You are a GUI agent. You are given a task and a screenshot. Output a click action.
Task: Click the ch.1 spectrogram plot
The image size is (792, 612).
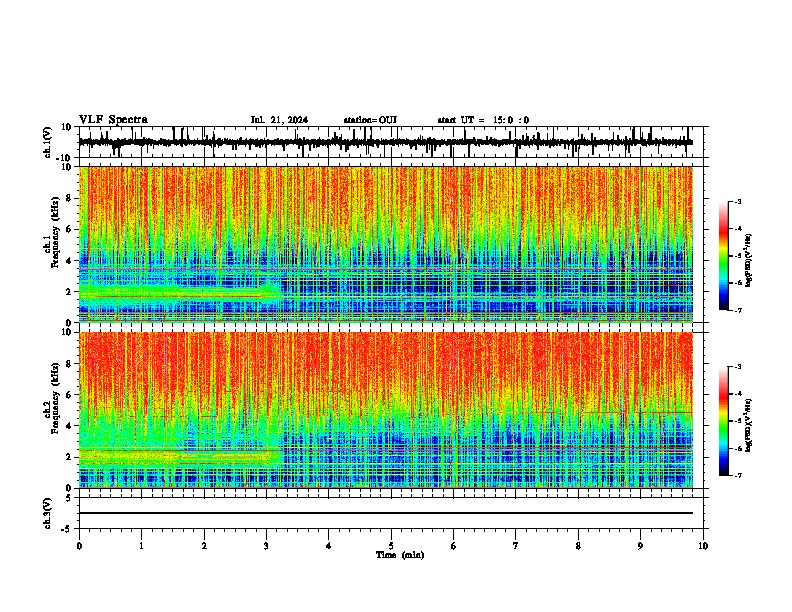coord(386,244)
